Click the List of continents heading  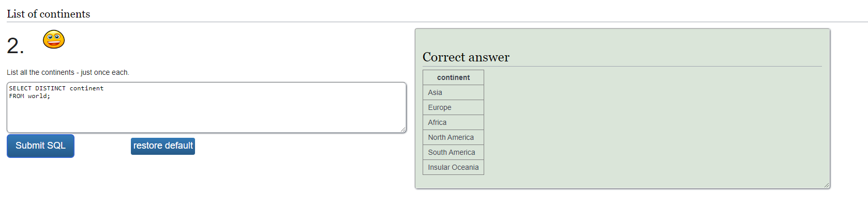(49, 14)
